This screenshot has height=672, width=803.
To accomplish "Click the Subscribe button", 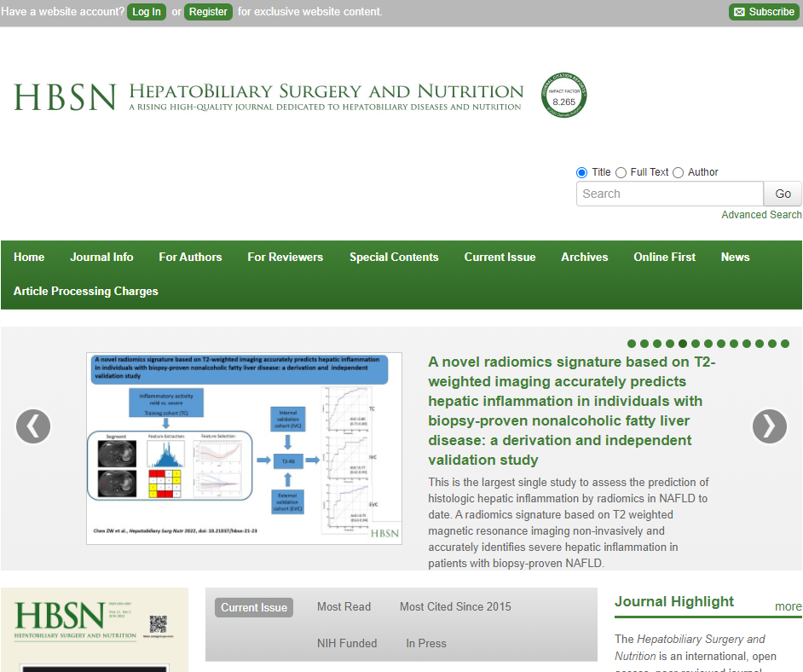I will 764,12.
